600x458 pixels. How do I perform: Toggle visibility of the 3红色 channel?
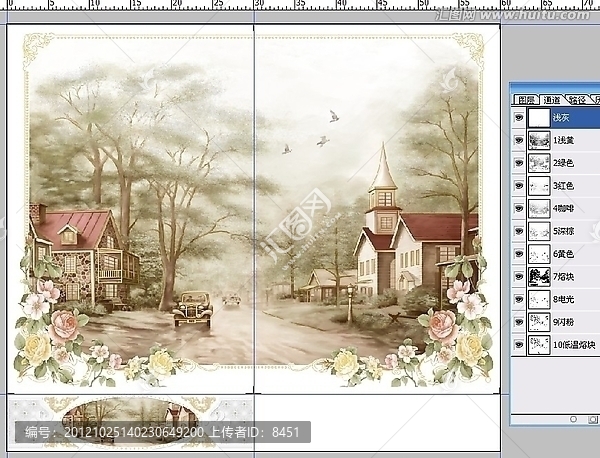[x=518, y=186]
